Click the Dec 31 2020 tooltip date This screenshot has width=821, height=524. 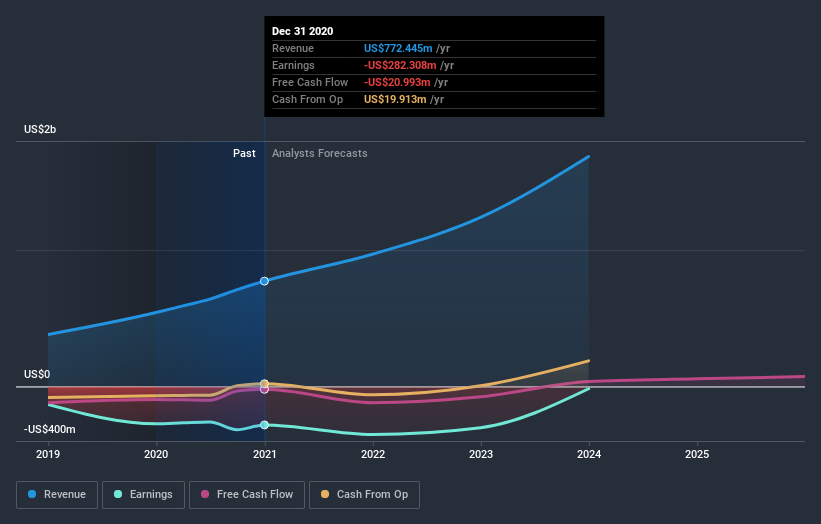[x=303, y=31]
